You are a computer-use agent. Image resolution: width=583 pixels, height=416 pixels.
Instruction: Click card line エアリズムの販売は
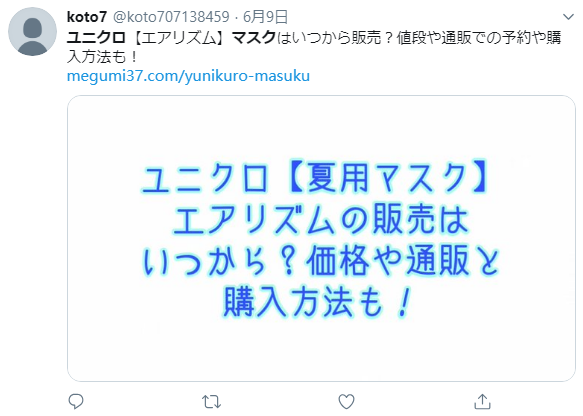pyautogui.click(x=321, y=219)
